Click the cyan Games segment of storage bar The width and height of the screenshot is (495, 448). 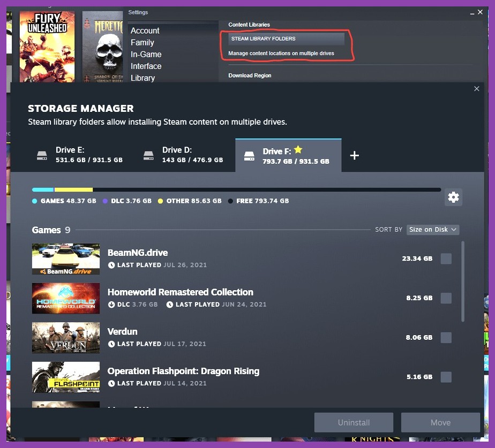[43, 189]
